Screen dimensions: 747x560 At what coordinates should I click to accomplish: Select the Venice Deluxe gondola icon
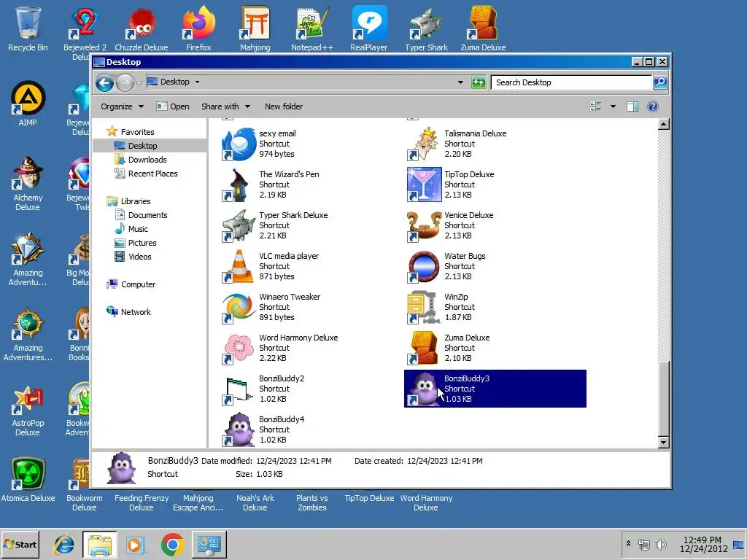tap(424, 225)
